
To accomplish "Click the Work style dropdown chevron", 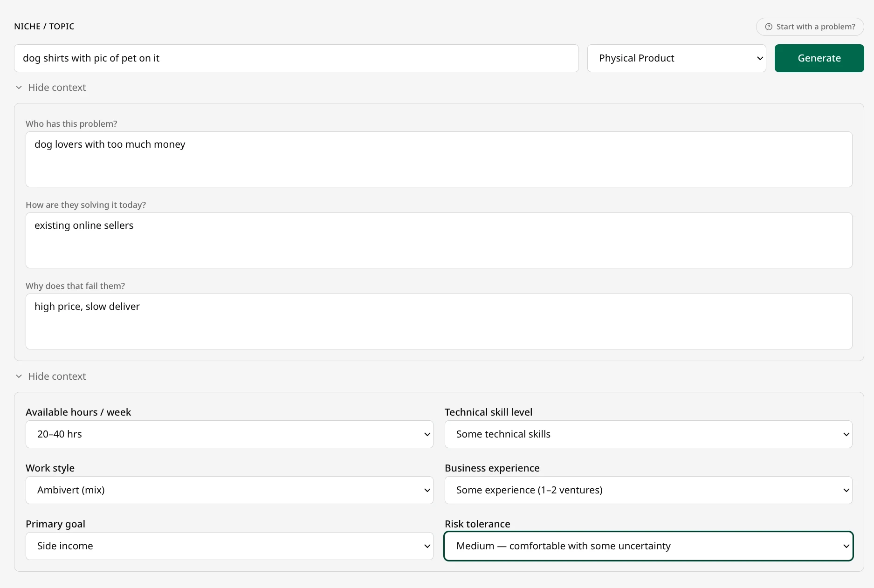I will (x=427, y=490).
